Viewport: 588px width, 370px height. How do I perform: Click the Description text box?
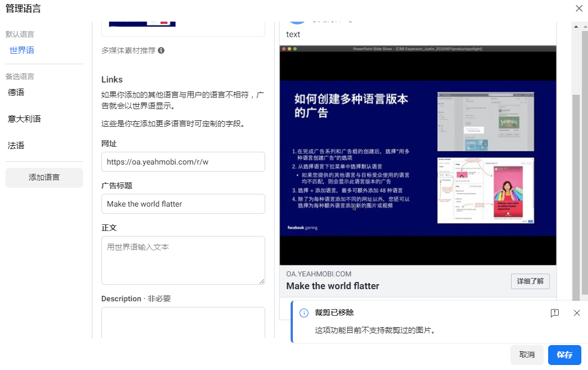click(183, 322)
